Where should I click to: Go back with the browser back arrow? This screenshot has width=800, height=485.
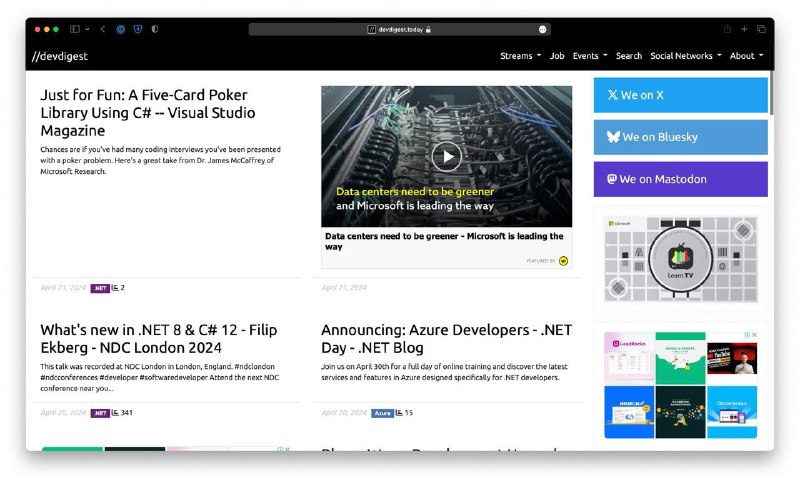103,29
